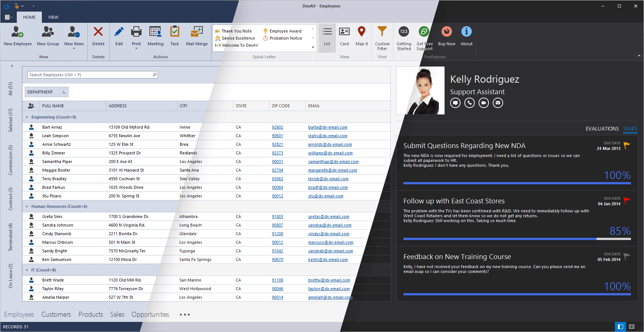Open the About info icon
Screen dimensions: 644x332
[466, 31]
